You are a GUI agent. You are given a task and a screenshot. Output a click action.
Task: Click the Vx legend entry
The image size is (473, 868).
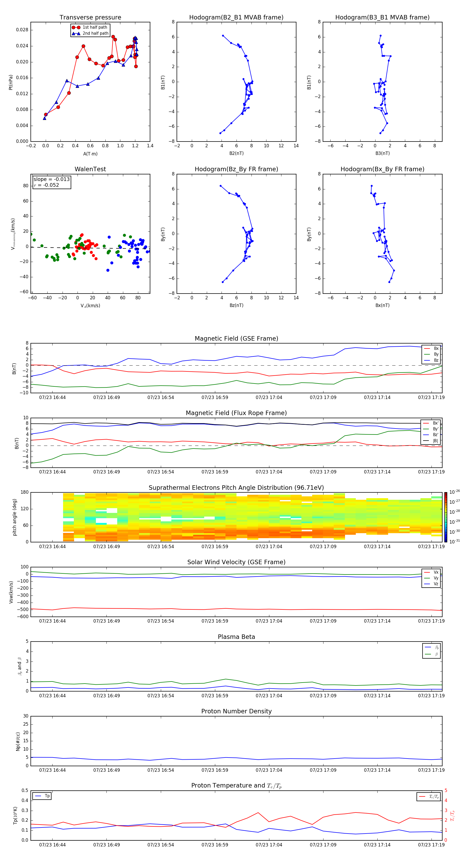431,572
